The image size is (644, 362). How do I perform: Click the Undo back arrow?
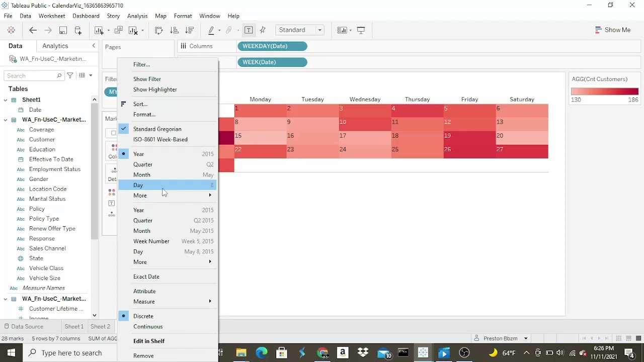coord(33,30)
